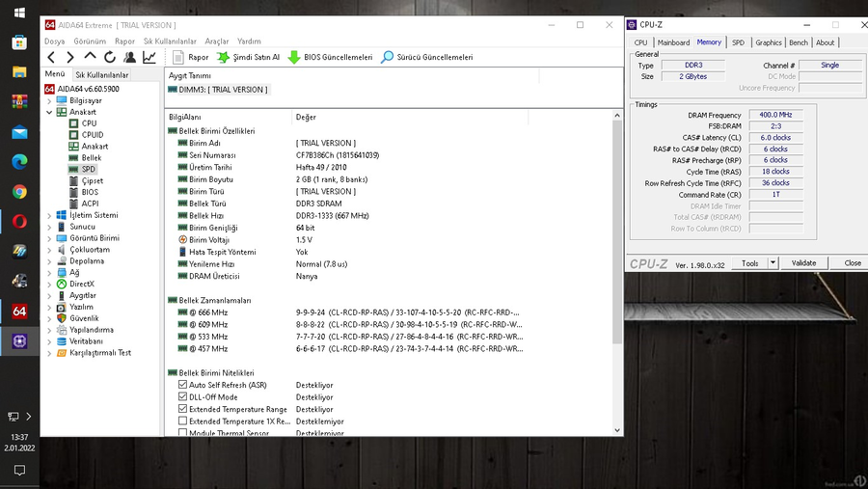Open the notification center icon
868x489 pixels.
19,471
